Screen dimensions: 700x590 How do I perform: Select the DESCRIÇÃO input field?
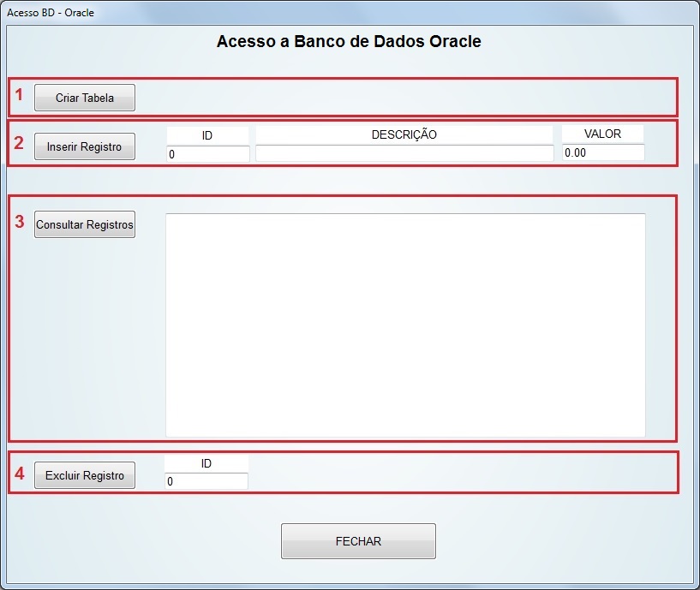pyautogui.click(x=404, y=153)
